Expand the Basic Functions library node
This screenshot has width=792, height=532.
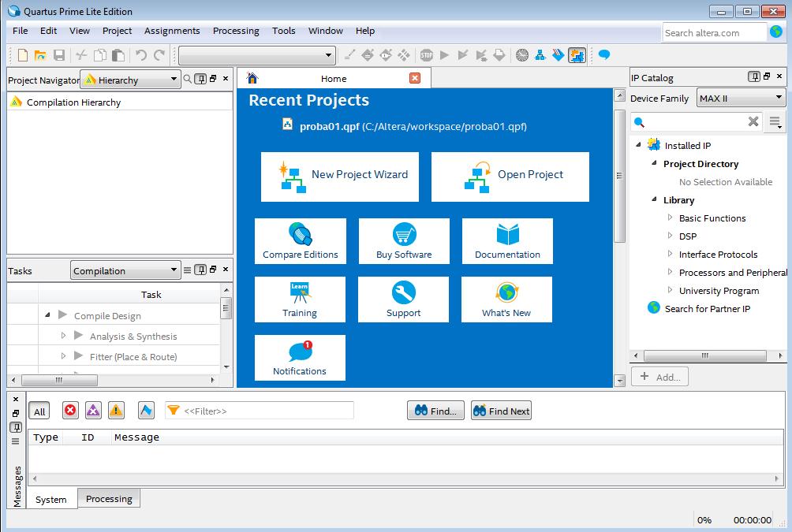(x=671, y=218)
